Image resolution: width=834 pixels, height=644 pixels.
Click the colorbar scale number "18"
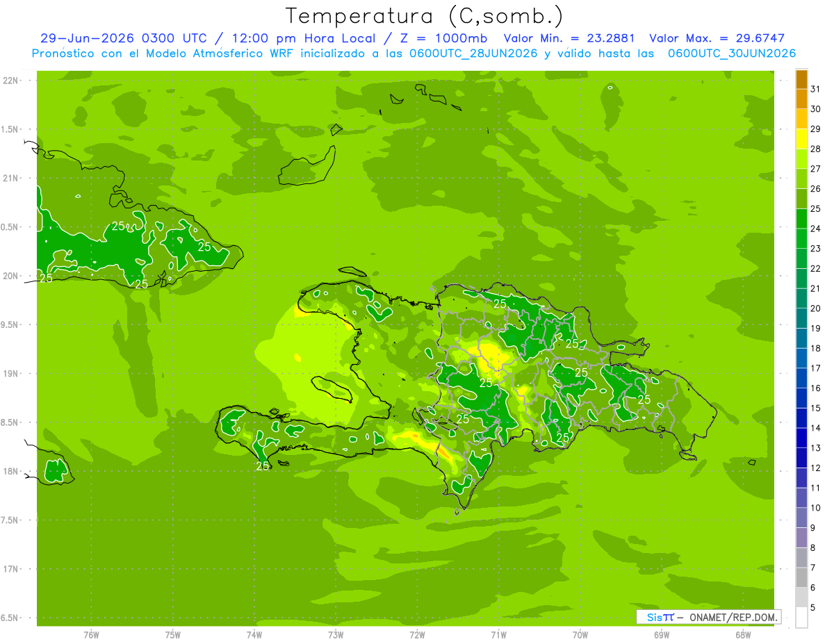click(816, 349)
